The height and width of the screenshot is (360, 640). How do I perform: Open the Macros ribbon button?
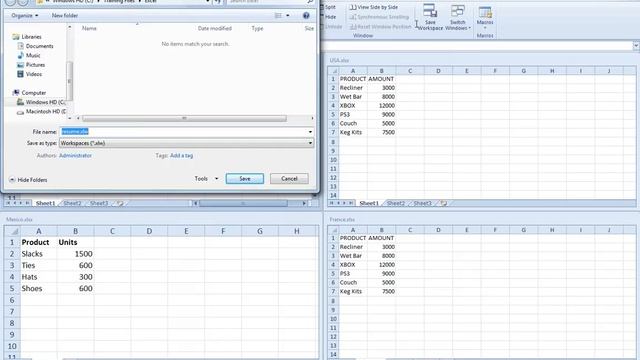point(485,16)
